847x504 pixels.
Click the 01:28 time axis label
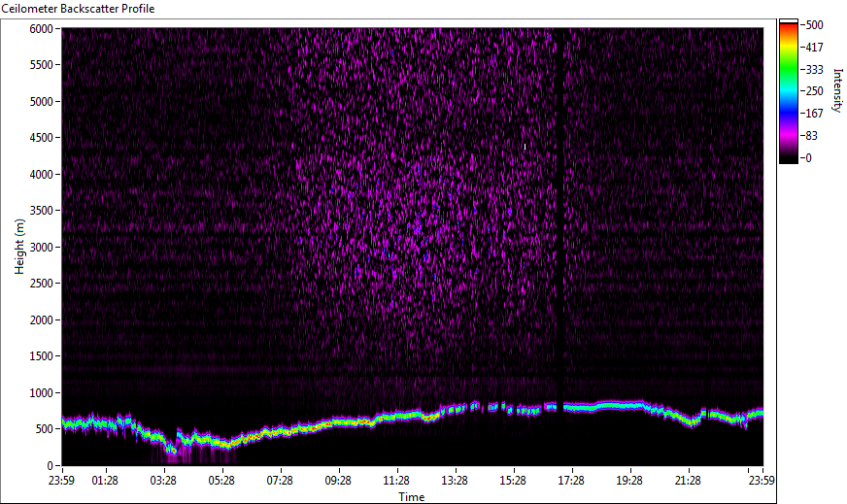point(105,481)
